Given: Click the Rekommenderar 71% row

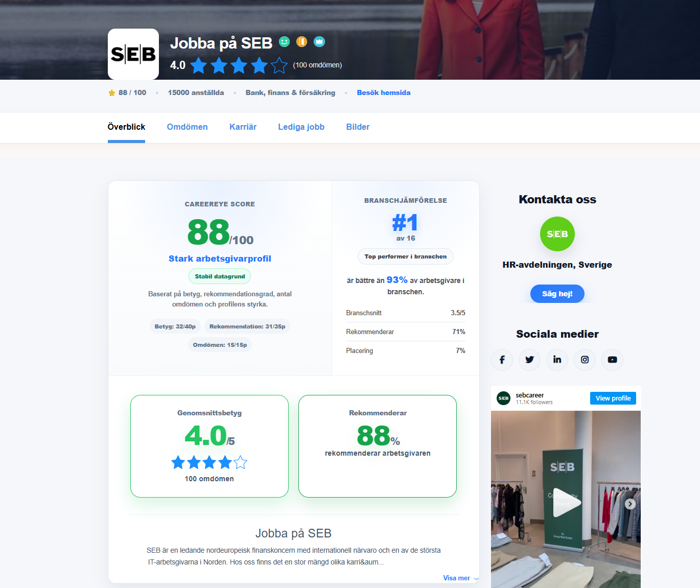Looking at the screenshot, I should pos(406,332).
